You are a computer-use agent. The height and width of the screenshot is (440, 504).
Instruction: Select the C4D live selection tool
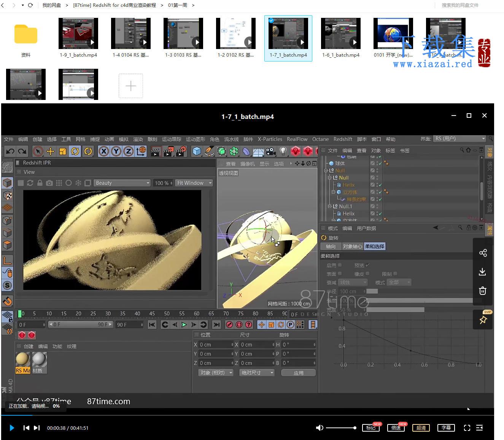pyautogui.click(x=38, y=151)
